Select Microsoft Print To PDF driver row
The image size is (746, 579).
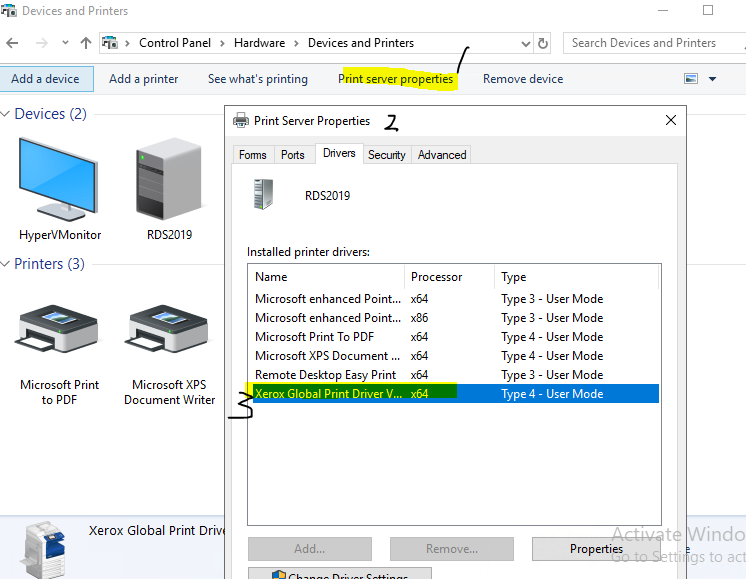point(454,337)
